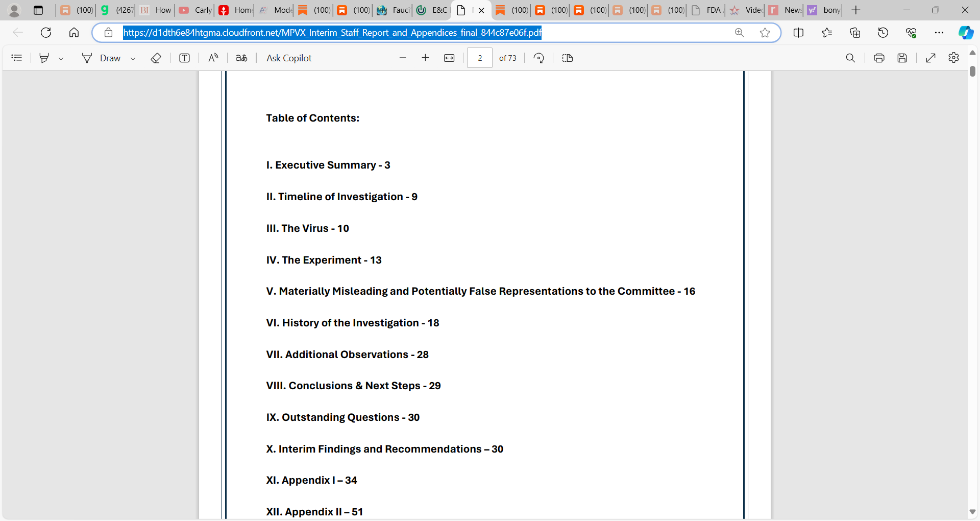The height and width of the screenshot is (521, 980).
Task: Click 'IX. Outstanding Questions - 30' entry
Action: click(x=342, y=417)
